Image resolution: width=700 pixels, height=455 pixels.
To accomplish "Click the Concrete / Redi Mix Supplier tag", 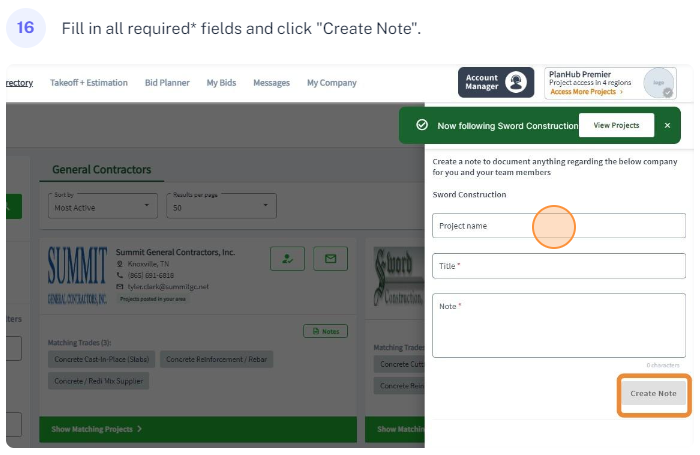I will pyautogui.click(x=99, y=381).
